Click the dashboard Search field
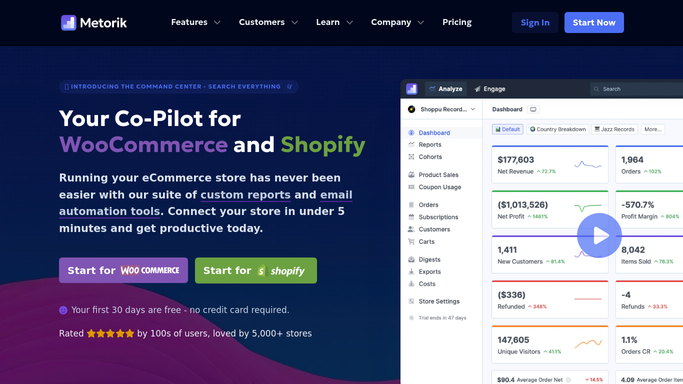683x384 pixels. tap(636, 89)
